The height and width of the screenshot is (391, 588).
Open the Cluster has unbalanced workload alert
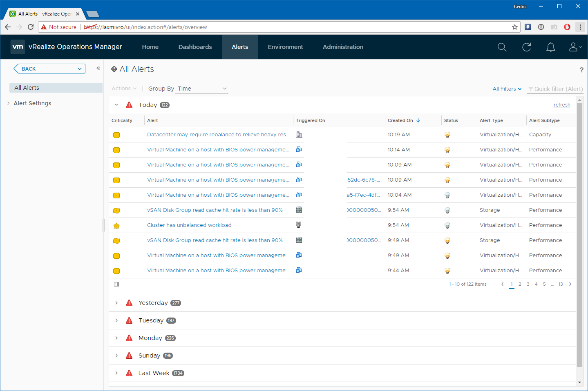point(189,225)
